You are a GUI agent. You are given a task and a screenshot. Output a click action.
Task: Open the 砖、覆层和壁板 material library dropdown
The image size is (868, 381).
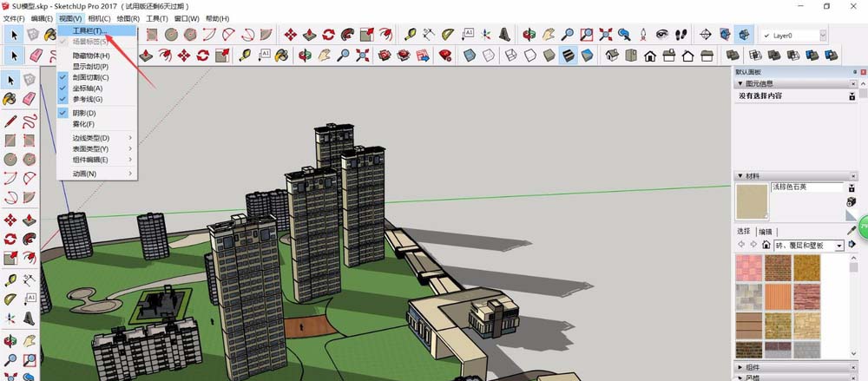[839, 246]
